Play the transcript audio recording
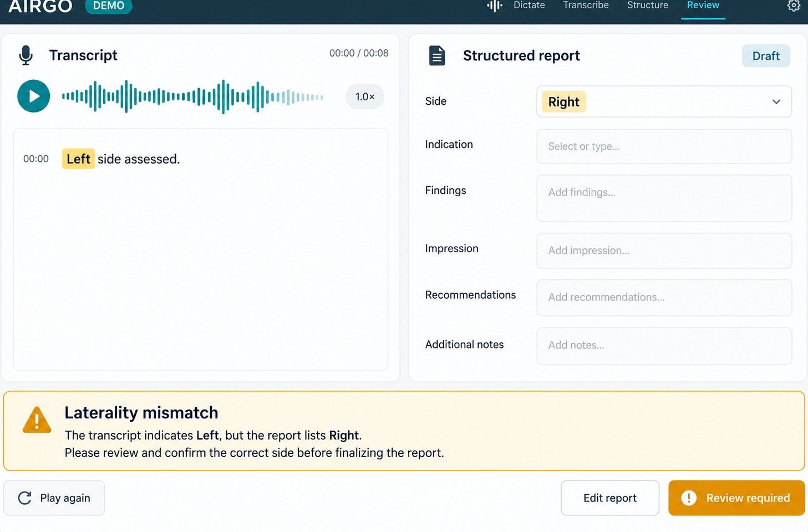The width and height of the screenshot is (808, 532). click(x=34, y=96)
